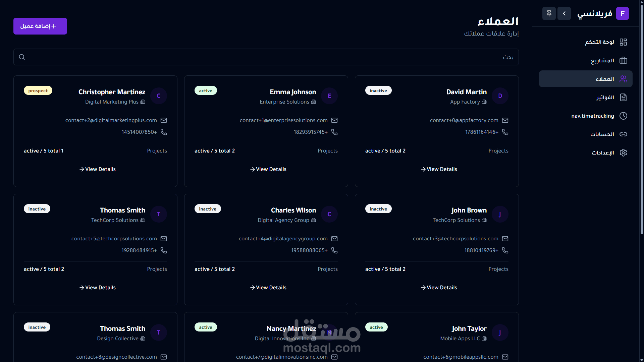Viewport: 644px width, 362px height.
Task: Focus the بحث search input field
Action: [x=268, y=57]
